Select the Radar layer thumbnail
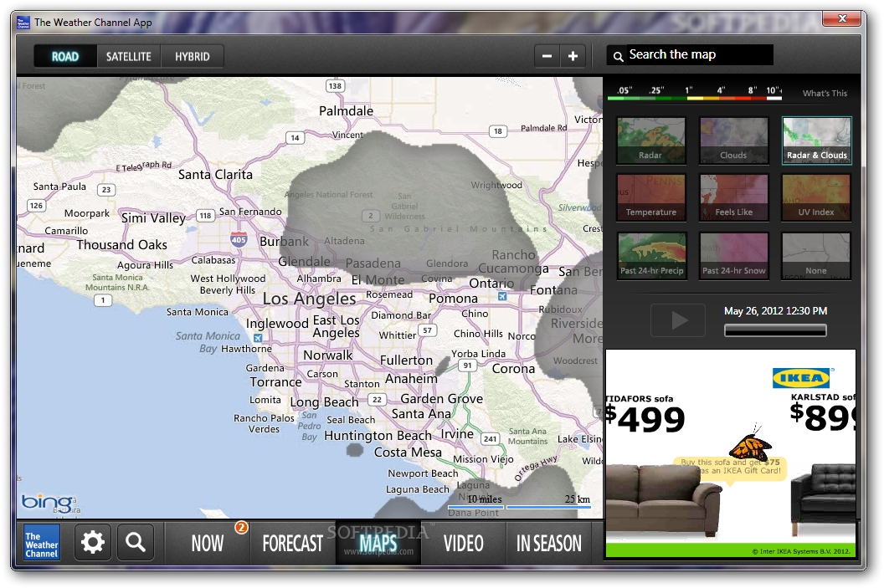Image resolution: width=884 pixels, height=588 pixels. pyautogui.click(x=651, y=141)
